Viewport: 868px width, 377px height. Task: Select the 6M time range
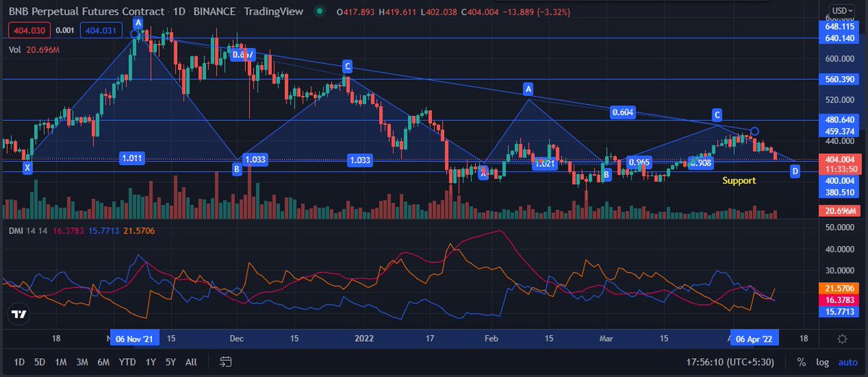(x=103, y=362)
